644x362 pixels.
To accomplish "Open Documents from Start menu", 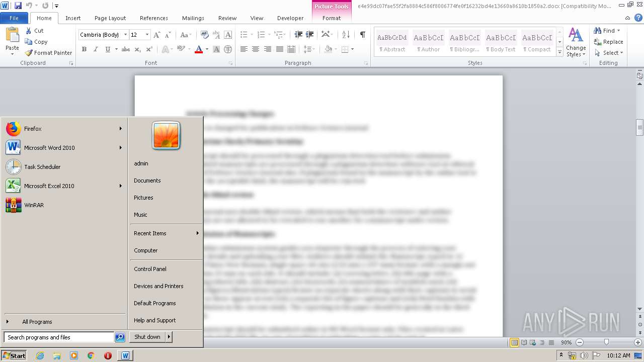I will pos(147,180).
